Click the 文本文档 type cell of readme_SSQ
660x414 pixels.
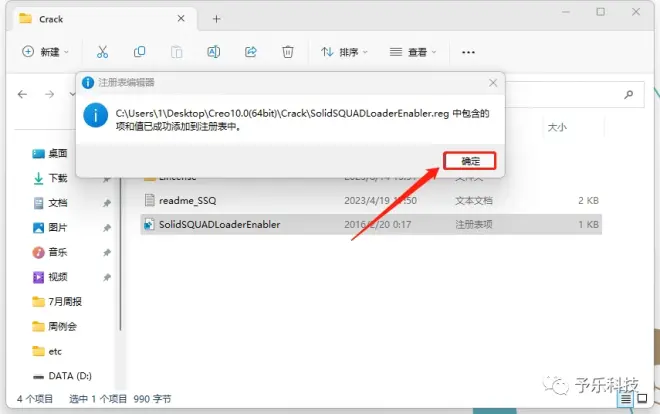(x=473, y=201)
